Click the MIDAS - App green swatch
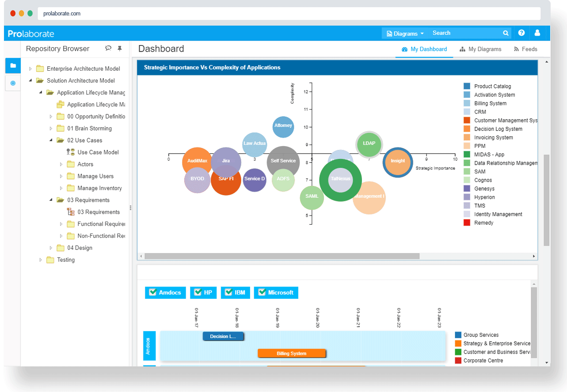This screenshot has width=567, height=392. [x=467, y=155]
